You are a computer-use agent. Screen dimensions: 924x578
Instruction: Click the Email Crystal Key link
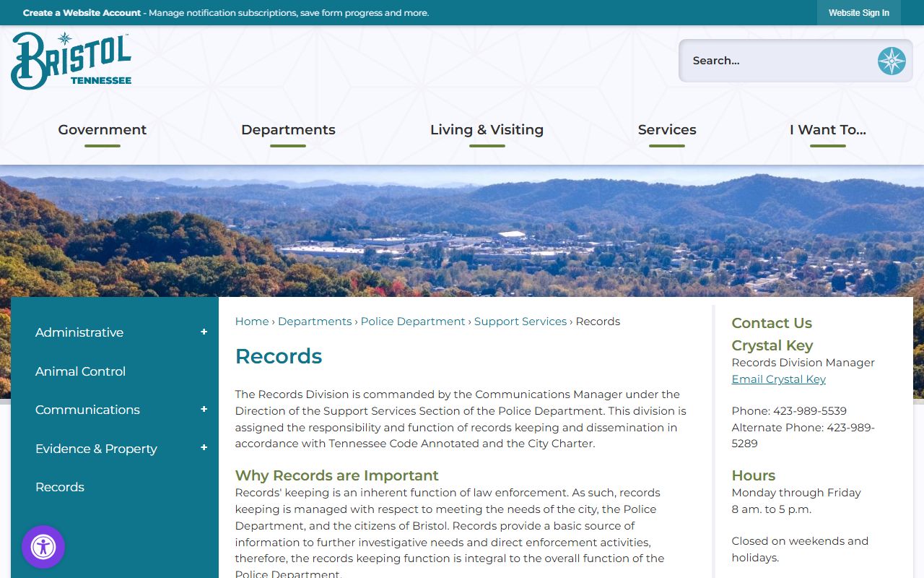click(778, 379)
